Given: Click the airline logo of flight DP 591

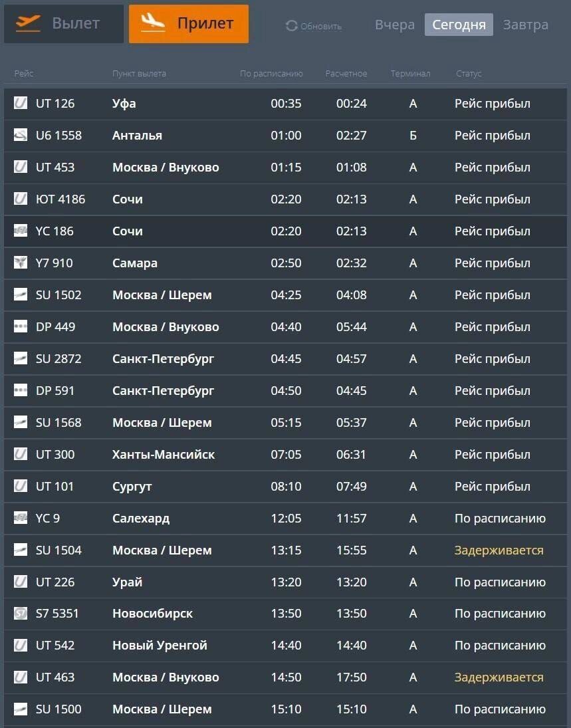Looking at the screenshot, I should (x=21, y=390).
